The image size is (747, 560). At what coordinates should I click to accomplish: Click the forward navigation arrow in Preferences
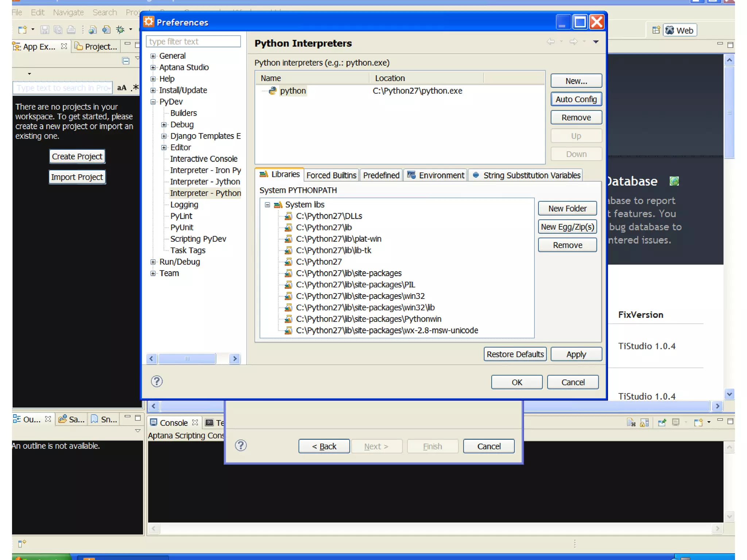[573, 42]
